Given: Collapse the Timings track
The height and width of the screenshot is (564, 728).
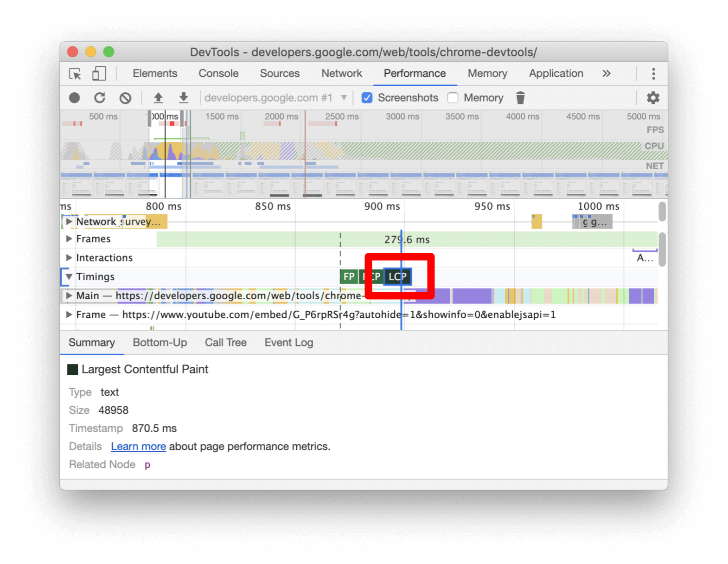Looking at the screenshot, I should click(x=69, y=277).
